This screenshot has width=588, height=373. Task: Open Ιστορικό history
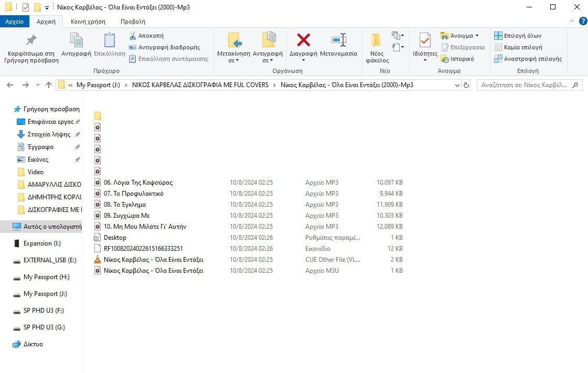pos(457,59)
